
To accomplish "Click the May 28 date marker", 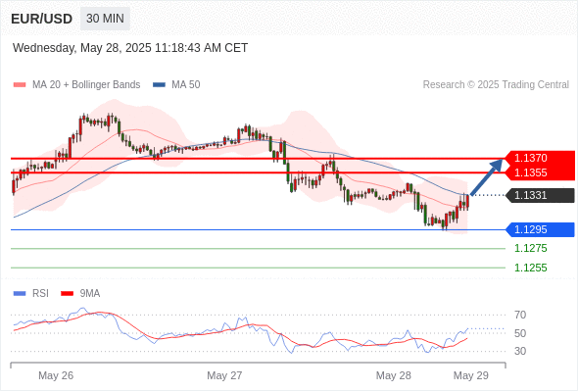I will click(393, 375).
